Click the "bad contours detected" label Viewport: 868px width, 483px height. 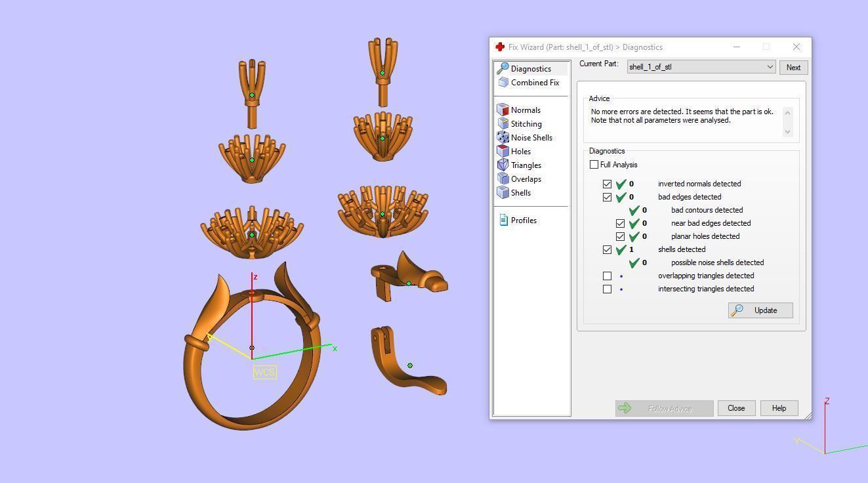707,210
